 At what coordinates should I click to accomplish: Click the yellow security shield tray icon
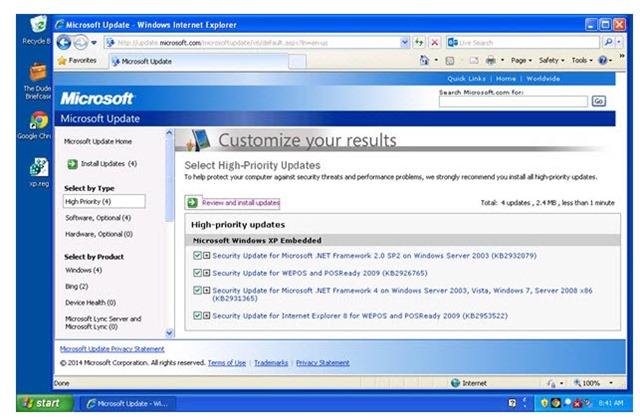(x=544, y=403)
